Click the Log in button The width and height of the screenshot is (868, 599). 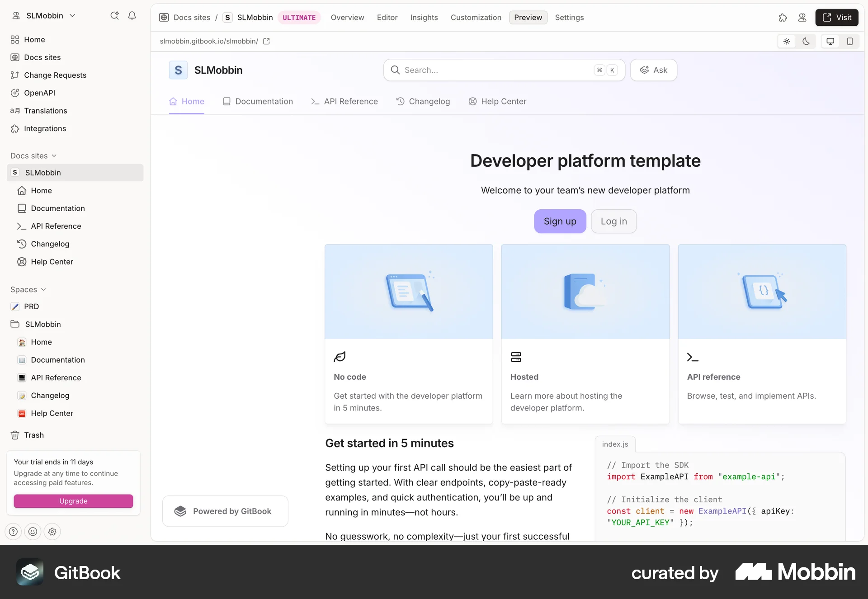click(613, 222)
